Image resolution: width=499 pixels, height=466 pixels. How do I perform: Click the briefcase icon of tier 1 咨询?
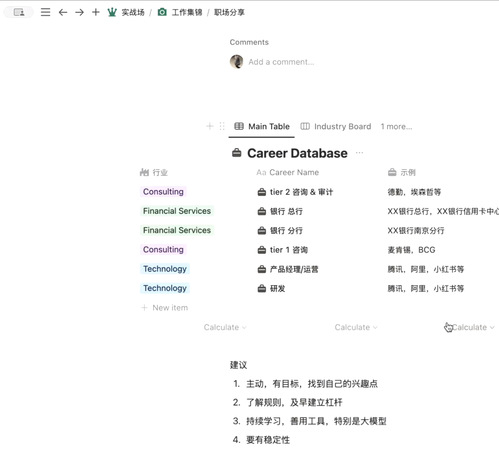tap(262, 250)
